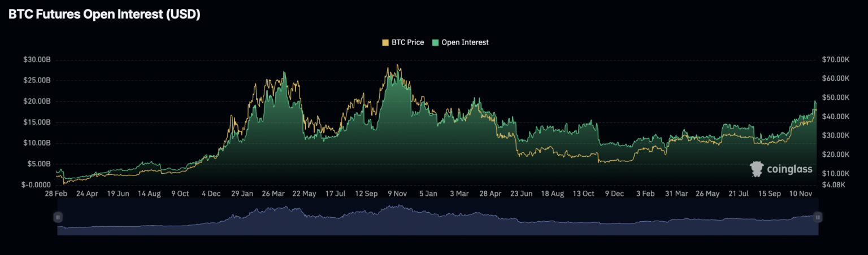Image resolution: width=868 pixels, height=255 pixels.
Task: Pick the 23 Jun x-axis tick label
Action: (x=522, y=194)
